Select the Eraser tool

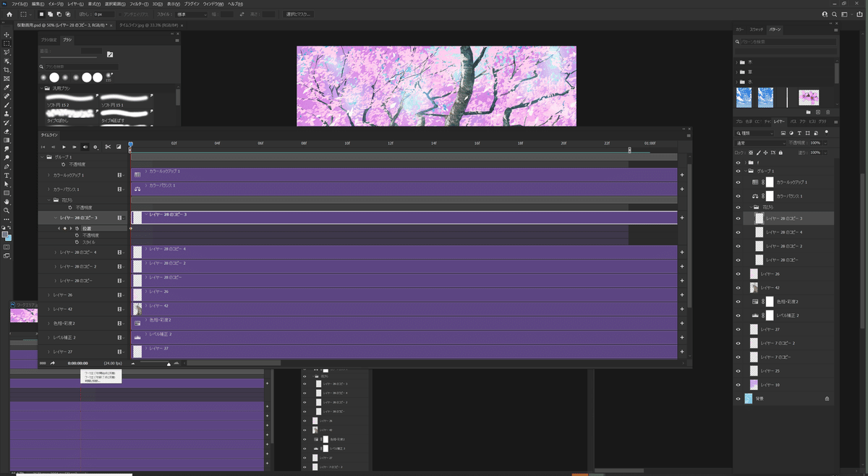point(7,132)
